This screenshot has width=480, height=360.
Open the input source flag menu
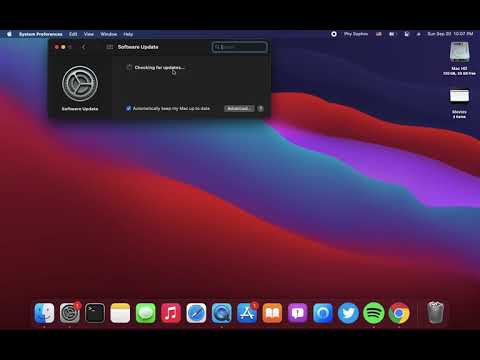(379, 34)
